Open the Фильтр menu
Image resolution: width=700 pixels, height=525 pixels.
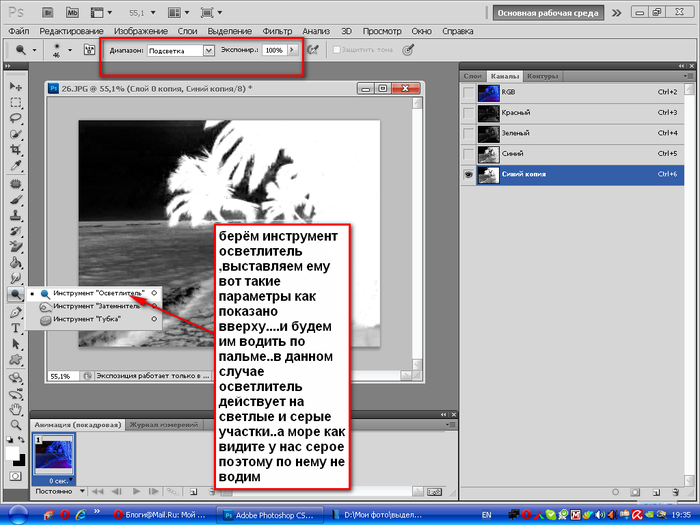point(277,31)
